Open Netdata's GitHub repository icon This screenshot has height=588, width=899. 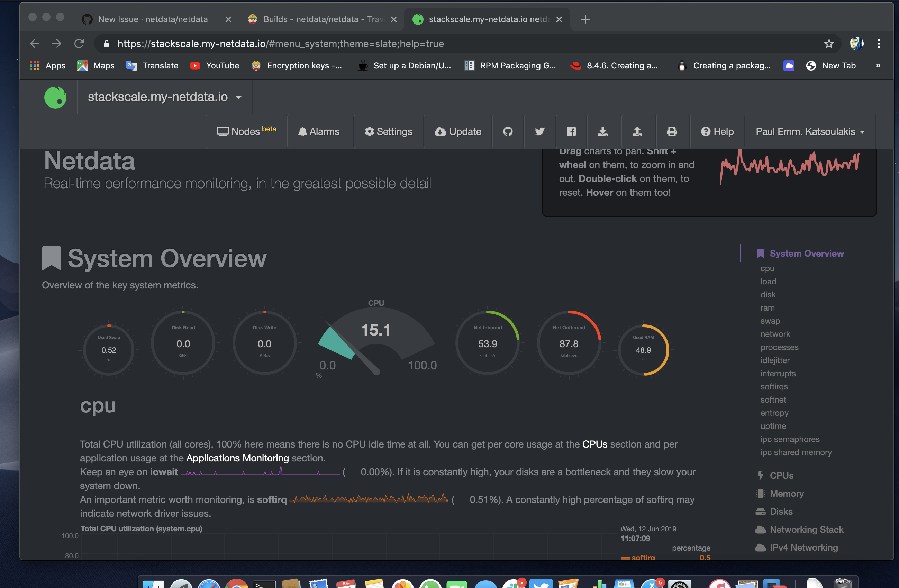coord(508,131)
